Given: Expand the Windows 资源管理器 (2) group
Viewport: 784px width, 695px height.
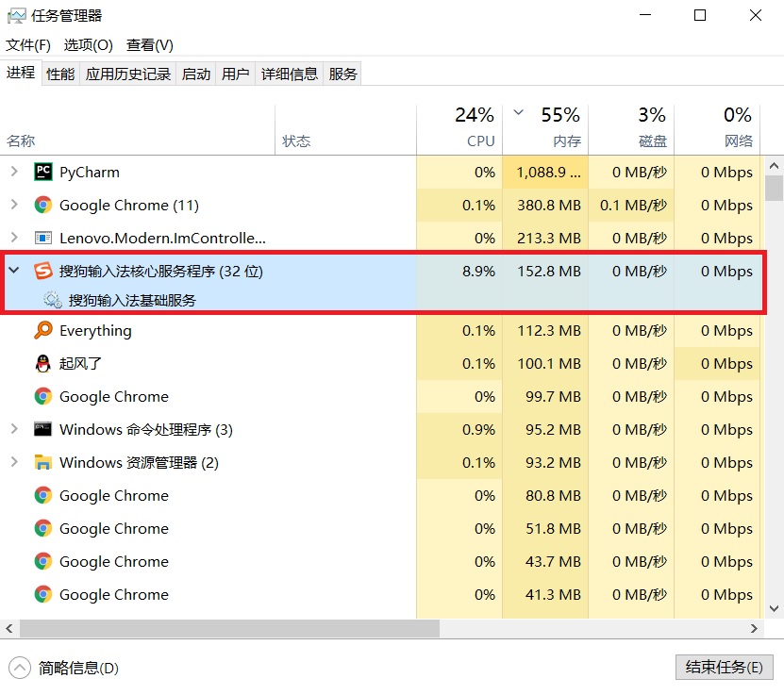Looking at the screenshot, I should tap(14, 462).
